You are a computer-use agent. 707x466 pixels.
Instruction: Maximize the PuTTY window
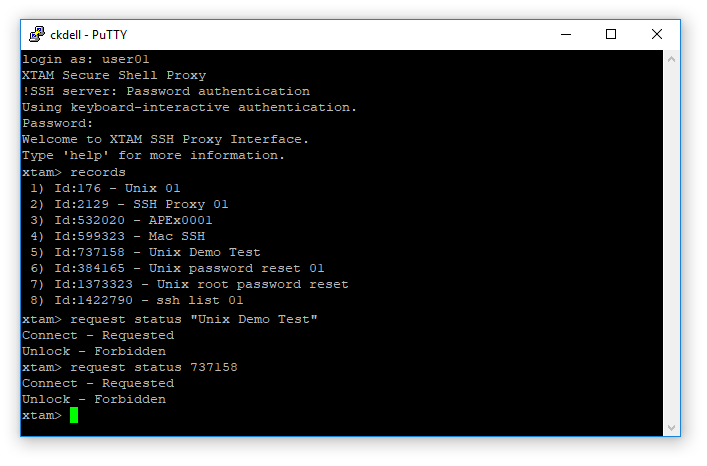(611, 34)
